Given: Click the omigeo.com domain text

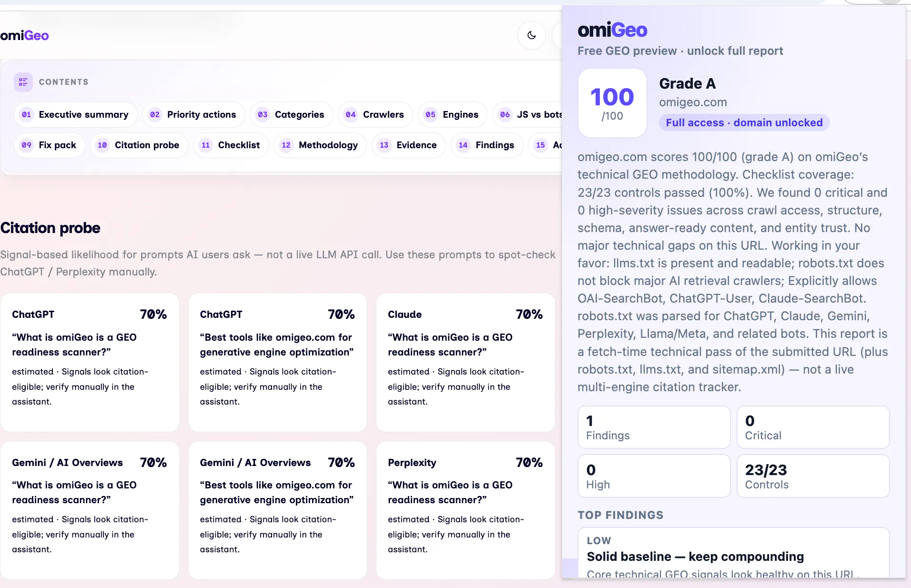Looking at the screenshot, I should [693, 102].
